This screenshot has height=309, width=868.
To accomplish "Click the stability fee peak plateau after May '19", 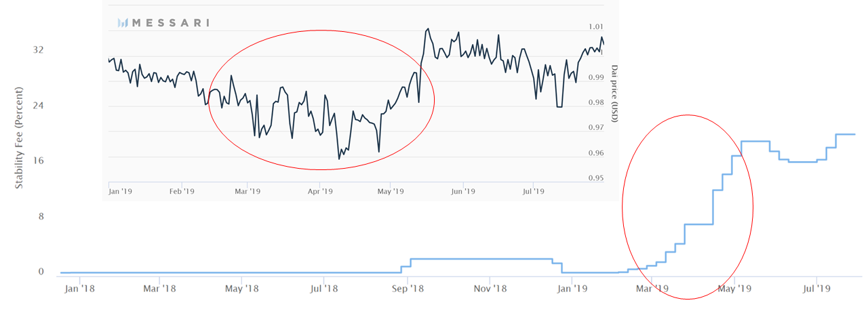I will [x=755, y=141].
